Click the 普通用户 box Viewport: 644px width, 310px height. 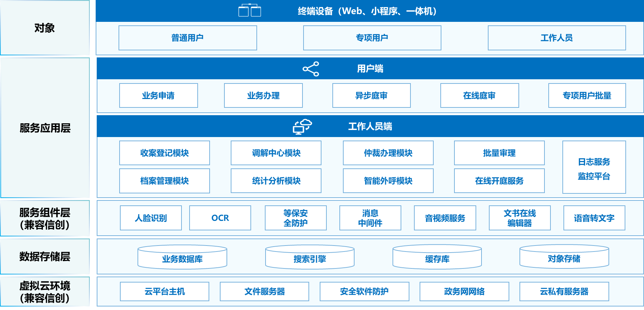(187, 38)
